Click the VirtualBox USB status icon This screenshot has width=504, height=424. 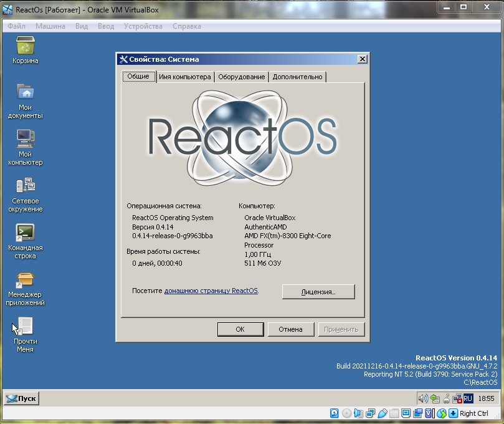pyautogui.click(x=383, y=413)
